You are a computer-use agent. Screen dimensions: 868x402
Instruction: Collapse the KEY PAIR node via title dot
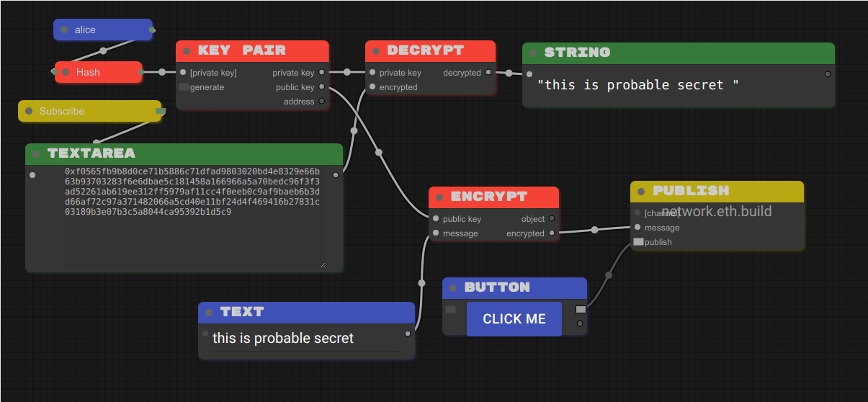(x=187, y=51)
